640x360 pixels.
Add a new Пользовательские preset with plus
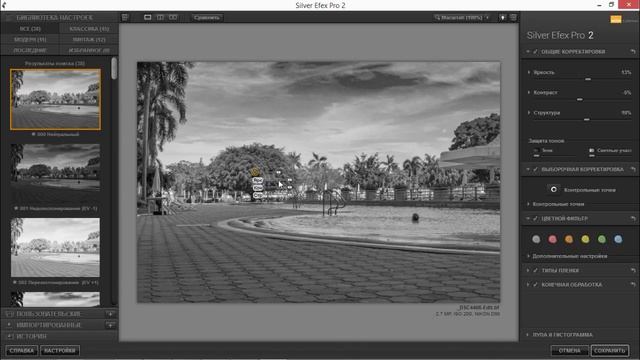110,314
